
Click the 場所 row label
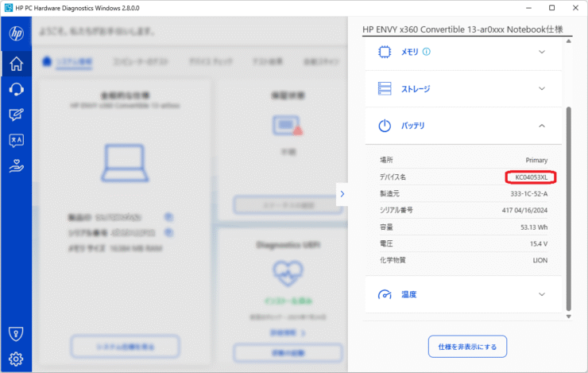point(386,160)
